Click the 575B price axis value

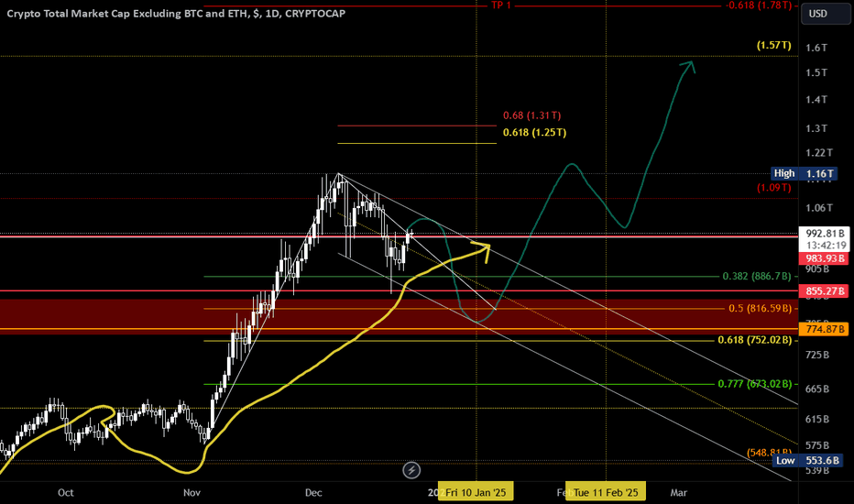pyautogui.click(x=817, y=445)
